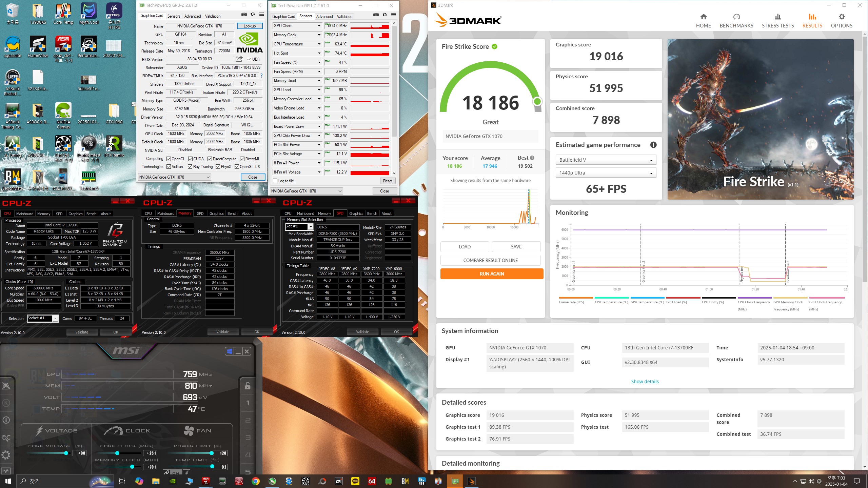Viewport: 868px width, 488px height.
Task: Enable Log to file in GPU-Z Sensors
Action: [x=275, y=181]
